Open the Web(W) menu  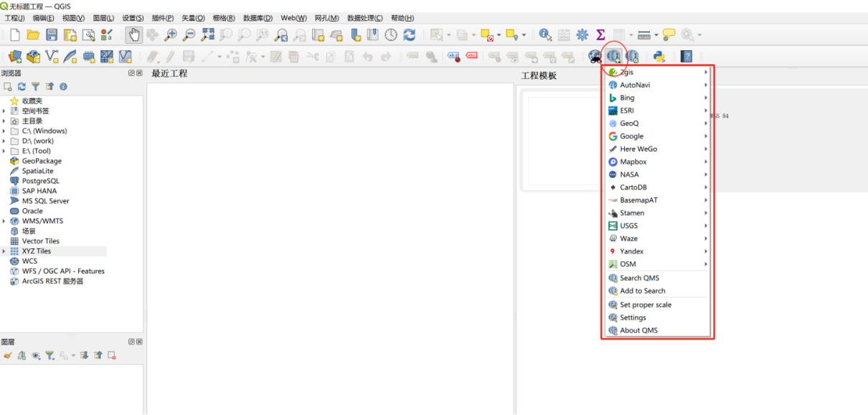293,18
